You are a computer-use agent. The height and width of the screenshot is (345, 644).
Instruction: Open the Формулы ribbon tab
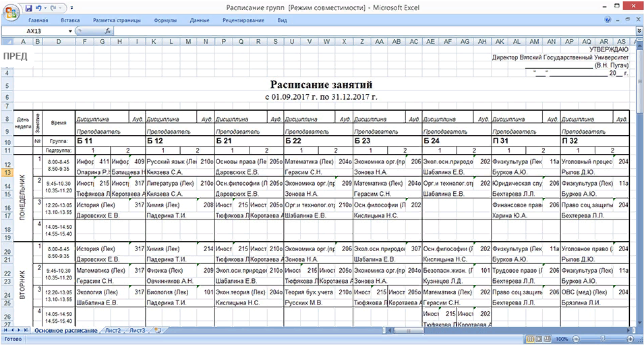(x=165, y=20)
